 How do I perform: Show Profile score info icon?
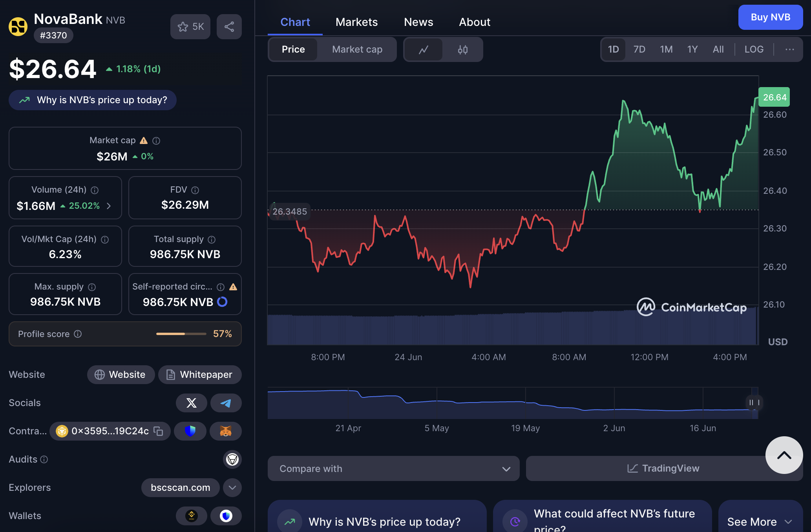pyautogui.click(x=78, y=334)
